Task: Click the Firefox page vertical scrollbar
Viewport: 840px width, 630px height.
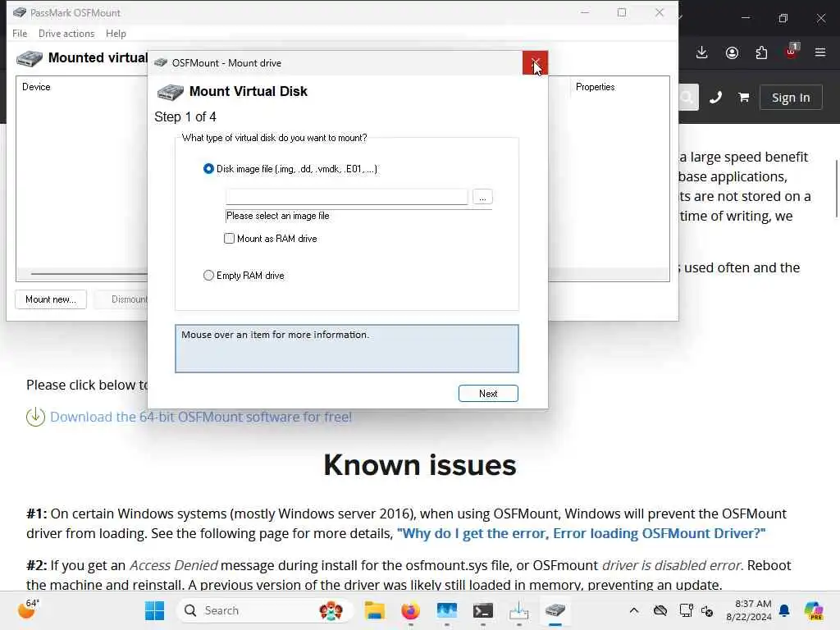Action: [837, 189]
